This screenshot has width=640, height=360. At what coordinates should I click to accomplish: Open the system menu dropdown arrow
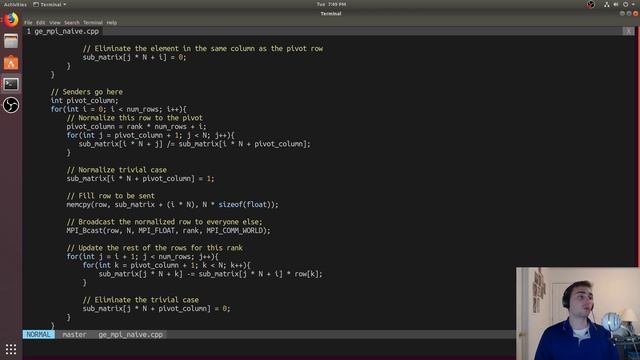(633, 4)
